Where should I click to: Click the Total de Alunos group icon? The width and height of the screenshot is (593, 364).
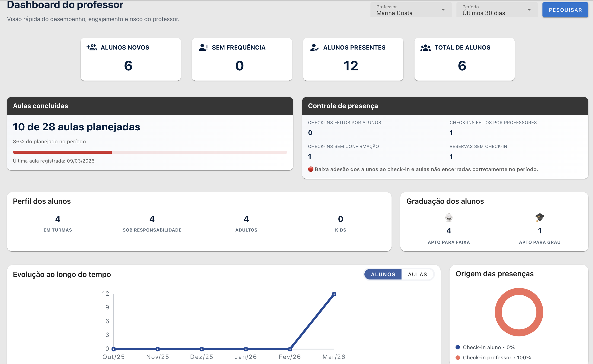426,47
